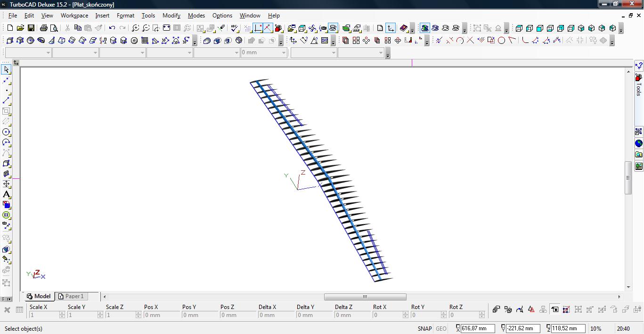Viewport: 644px width, 334px height.
Task: Click the spell check ABC icon
Action: tap(235, 28)
